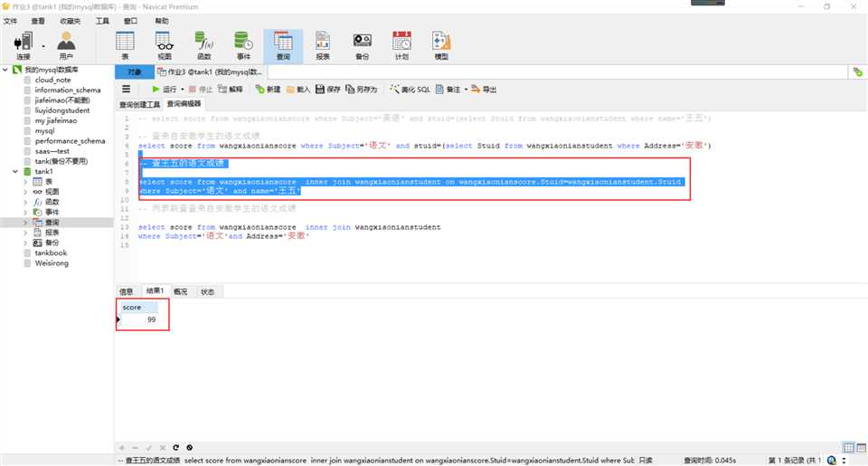868x466 pixels.
Task: Open the dropdown arrow next to 运行
Action: pos(182,90)
